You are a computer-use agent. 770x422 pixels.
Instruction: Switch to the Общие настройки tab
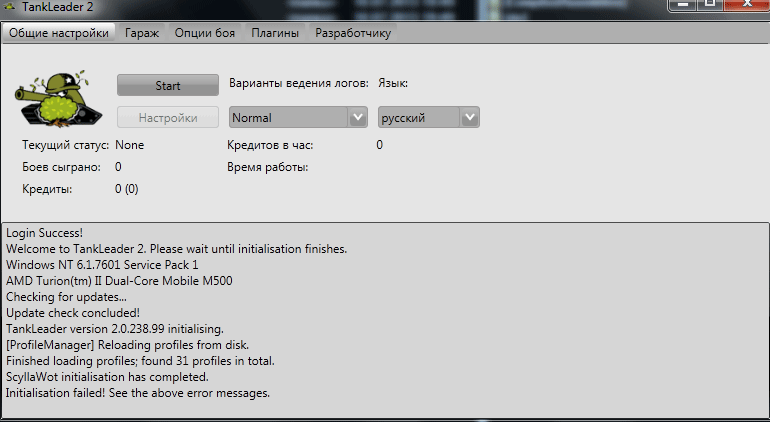point(58,33)
